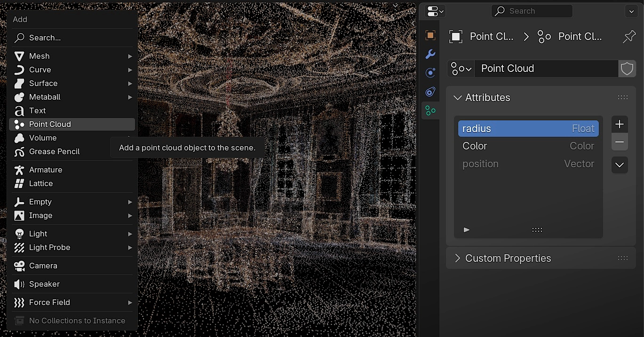Open the properties editor type dropdown
Image resolution: width=644 pixels, height=337 pixels.
pyautogui.click(x=433, y=11)
